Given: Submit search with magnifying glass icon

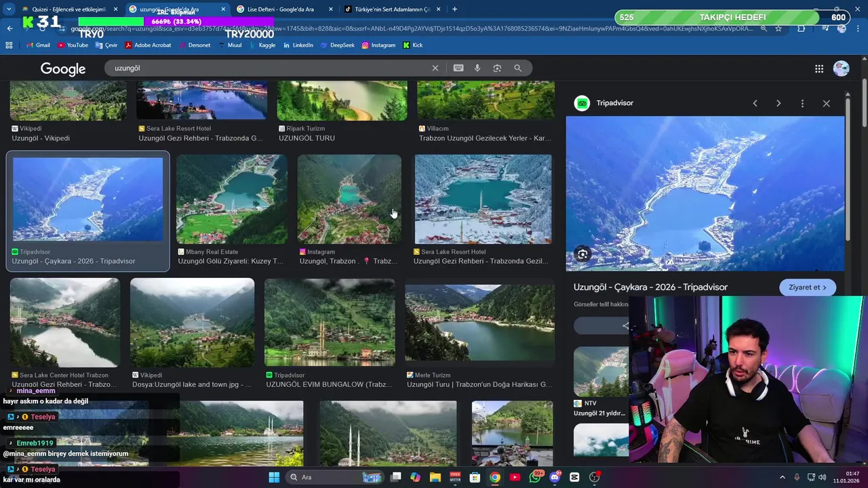Looking at the screenshot, I should coord(518,68).
